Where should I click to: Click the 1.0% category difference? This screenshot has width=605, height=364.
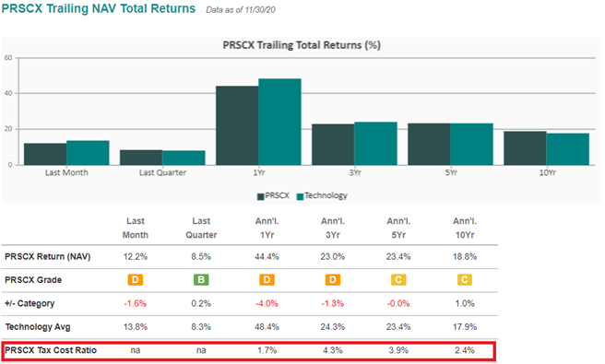(x=465, y=304)
